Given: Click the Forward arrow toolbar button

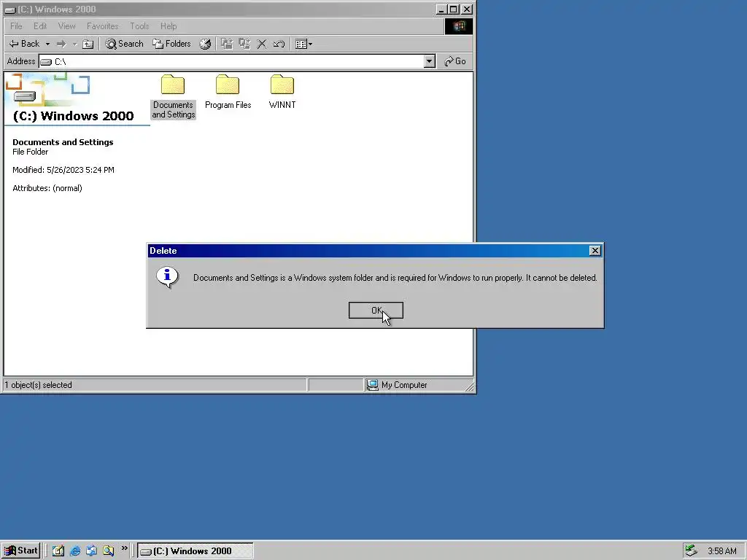Looking at the screenshot, I should pos(61,44).
